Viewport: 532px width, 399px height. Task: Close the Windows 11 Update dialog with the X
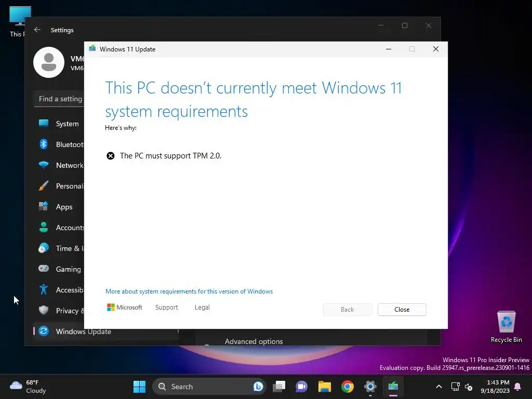coord(436,49)
